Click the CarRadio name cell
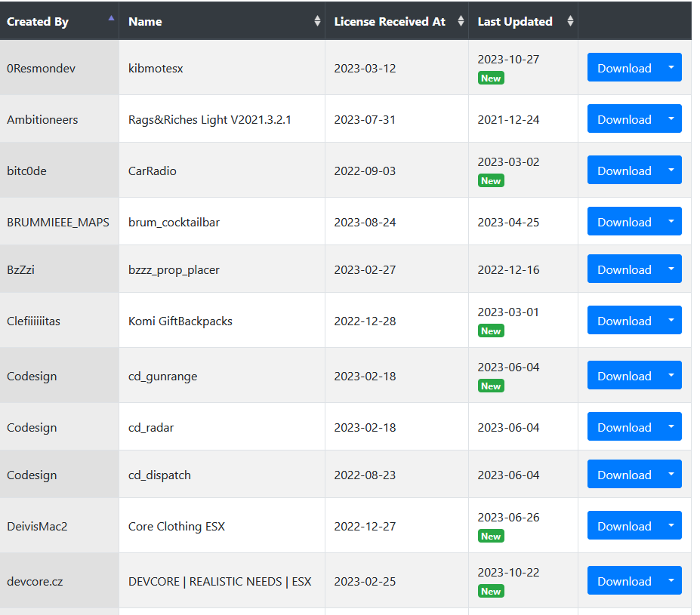Screen dimensions: 700x615 click(x=222, y=171)
